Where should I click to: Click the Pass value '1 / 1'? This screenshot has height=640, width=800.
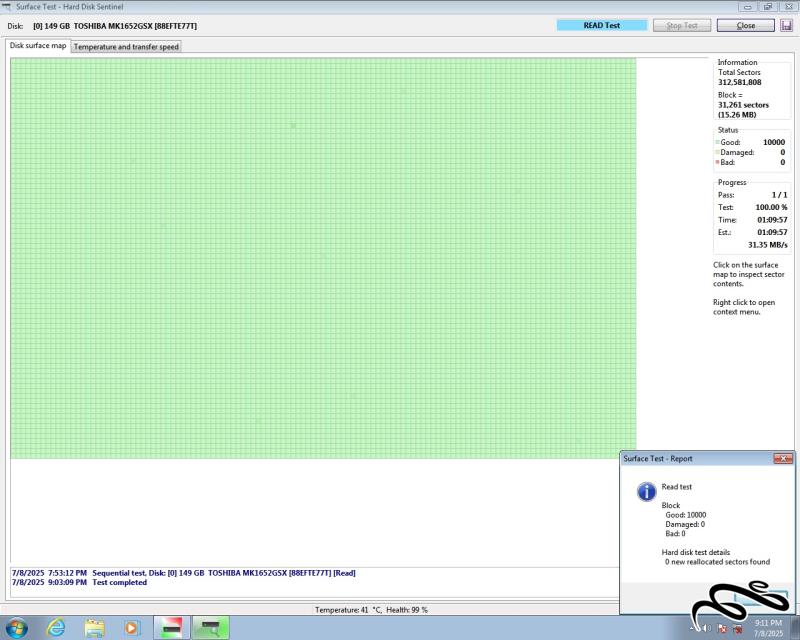click(x=779, y=195)
